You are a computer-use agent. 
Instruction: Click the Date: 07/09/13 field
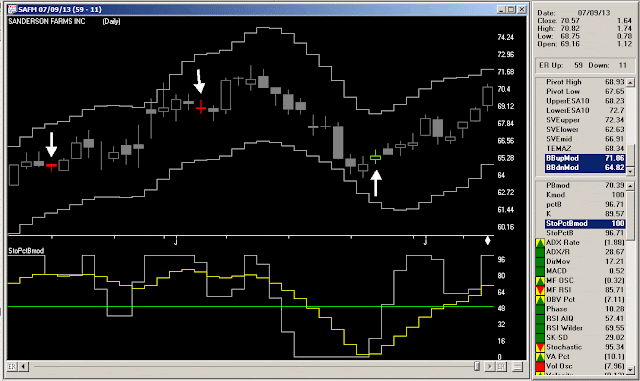(573, 13)
